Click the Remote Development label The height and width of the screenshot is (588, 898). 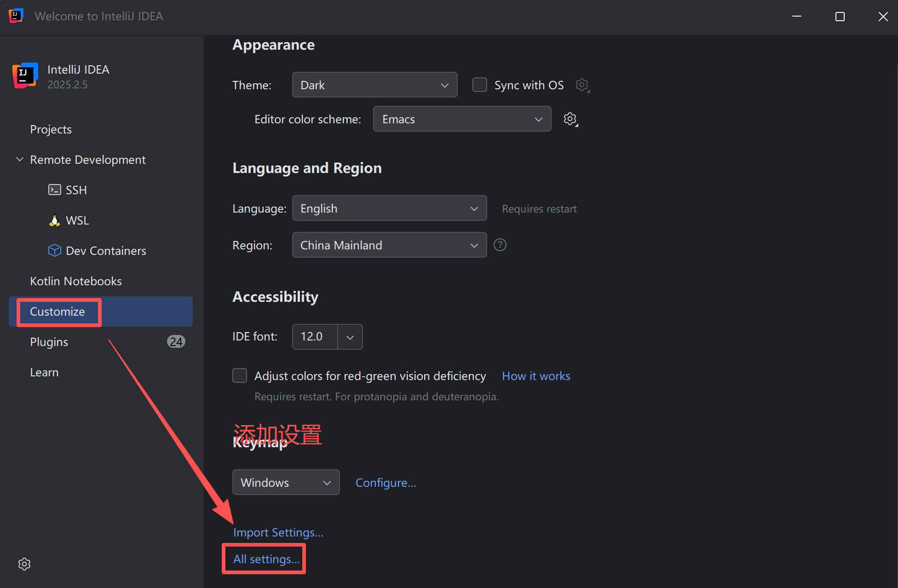tap(87, 160)
